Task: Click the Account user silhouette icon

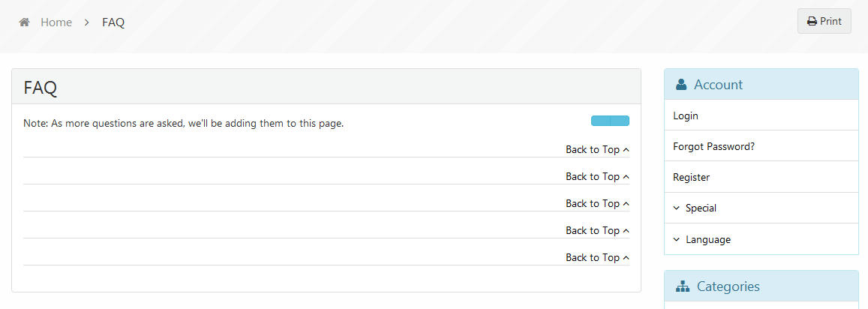Action: point(681,85)
